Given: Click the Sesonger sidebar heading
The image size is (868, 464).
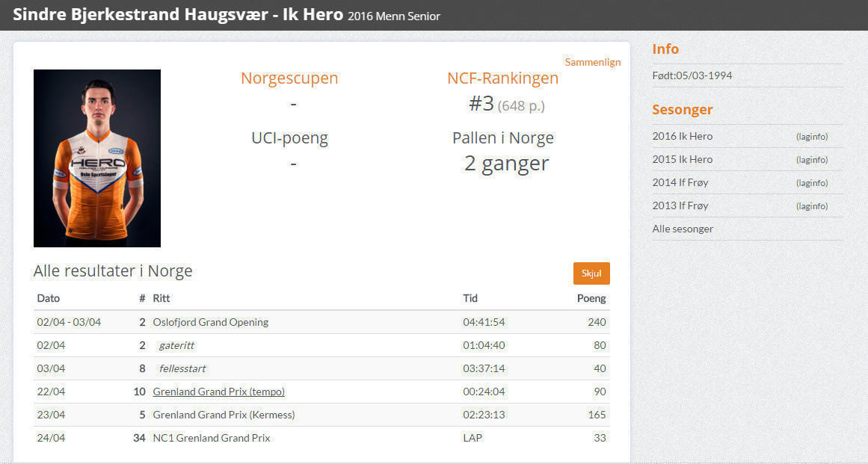Looking at the screenshot, I should tap(682, 110).
